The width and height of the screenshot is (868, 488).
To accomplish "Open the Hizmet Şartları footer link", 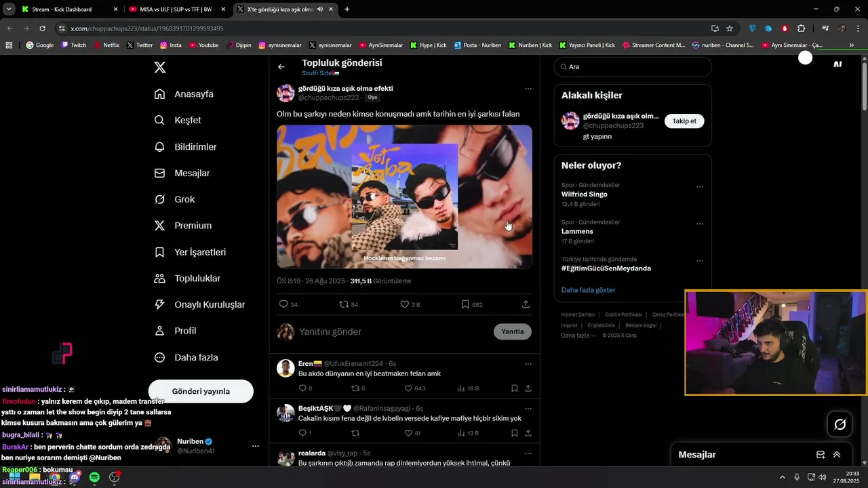I will pos(578,314).
